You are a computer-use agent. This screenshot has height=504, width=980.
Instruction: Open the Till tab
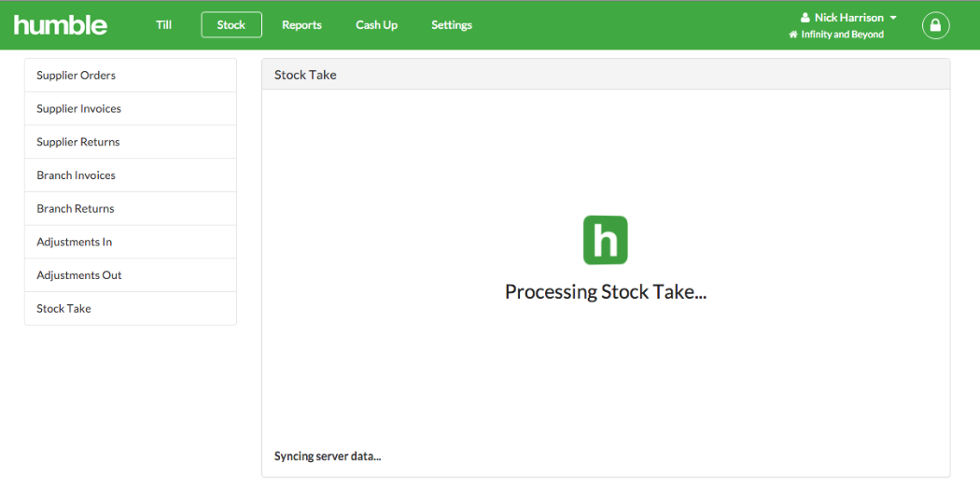pyautogui.click(x=163, y=25)
